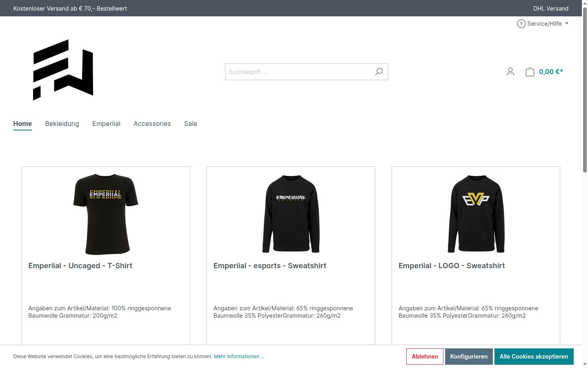Click the 0,00 €* cart total

click(x=551, y=72)
